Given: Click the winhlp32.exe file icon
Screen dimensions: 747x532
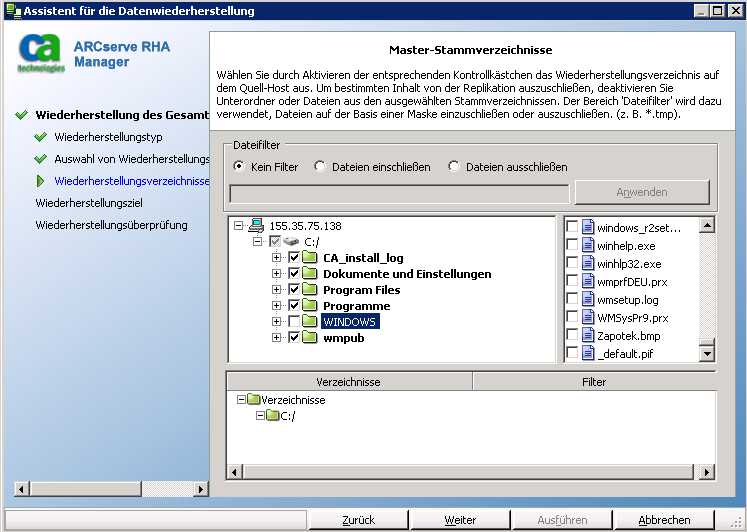Looking at the screenshot, I should [x=588, y=263].
